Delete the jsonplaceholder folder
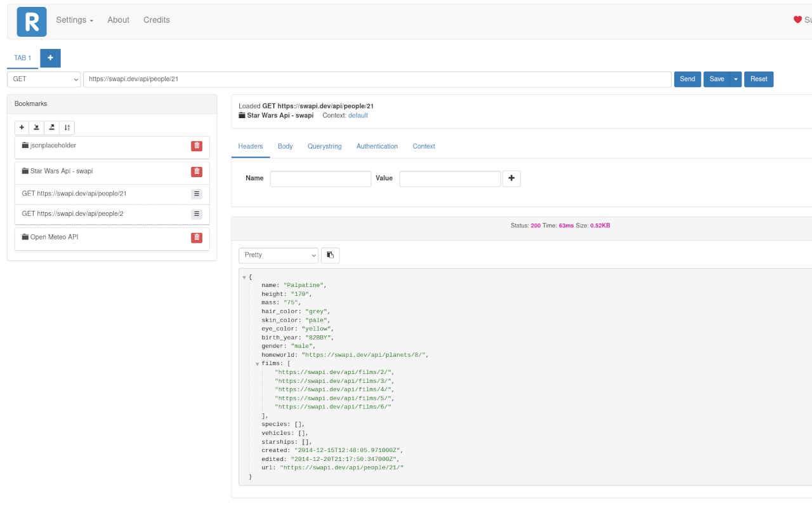This screenshot has width=812, height=508. pos(197,146)
